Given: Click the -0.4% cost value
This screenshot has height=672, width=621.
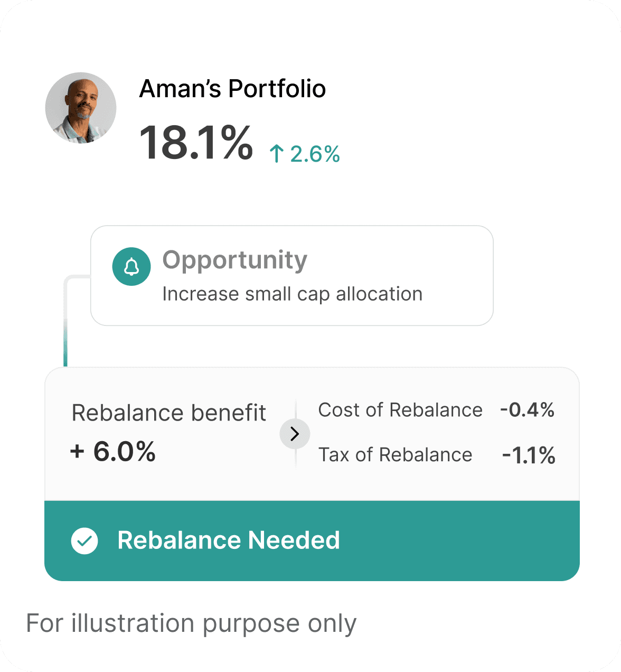Looking at the screenshot, I should (527, 410).
